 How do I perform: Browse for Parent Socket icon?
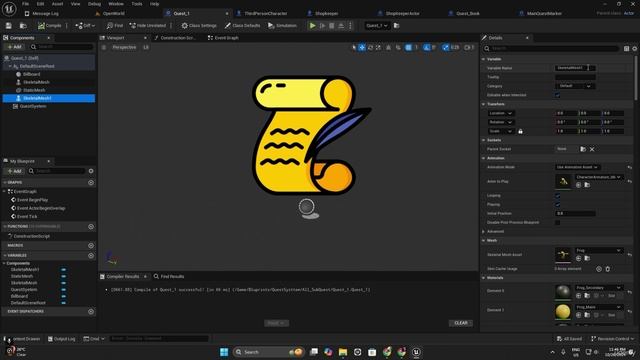point(583,149)
